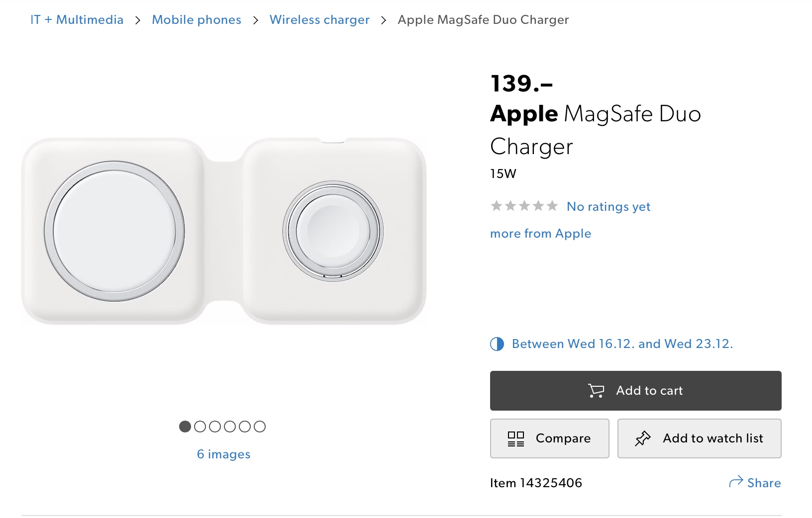This screenshot has height=518, width=812.
Task: Select the third image indicator dot
Action: pos(215,427)
